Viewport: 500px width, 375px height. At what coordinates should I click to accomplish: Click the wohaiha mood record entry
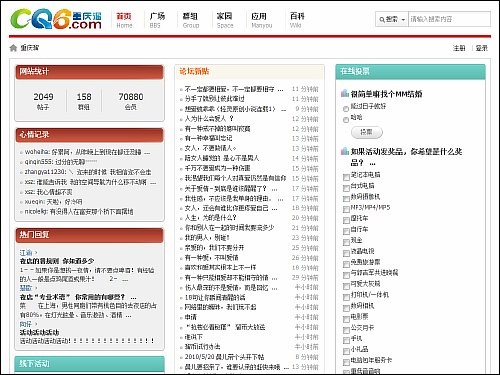pos(87,152)
